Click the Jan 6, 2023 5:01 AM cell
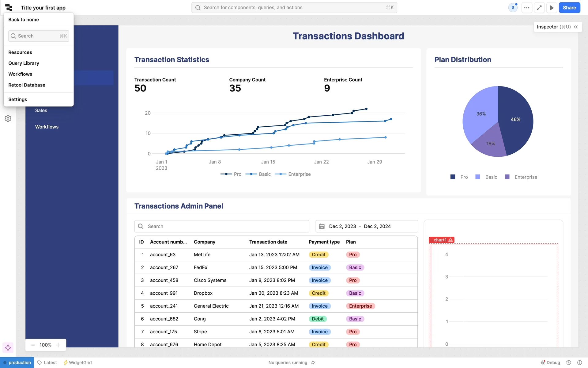This screenshot has width=588, height=368. 272,332
